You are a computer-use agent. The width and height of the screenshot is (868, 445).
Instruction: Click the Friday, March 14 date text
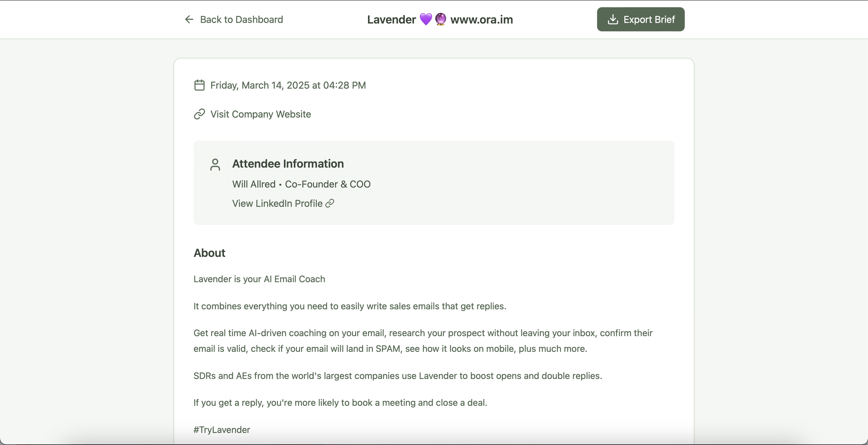click(x=288, y=85)
